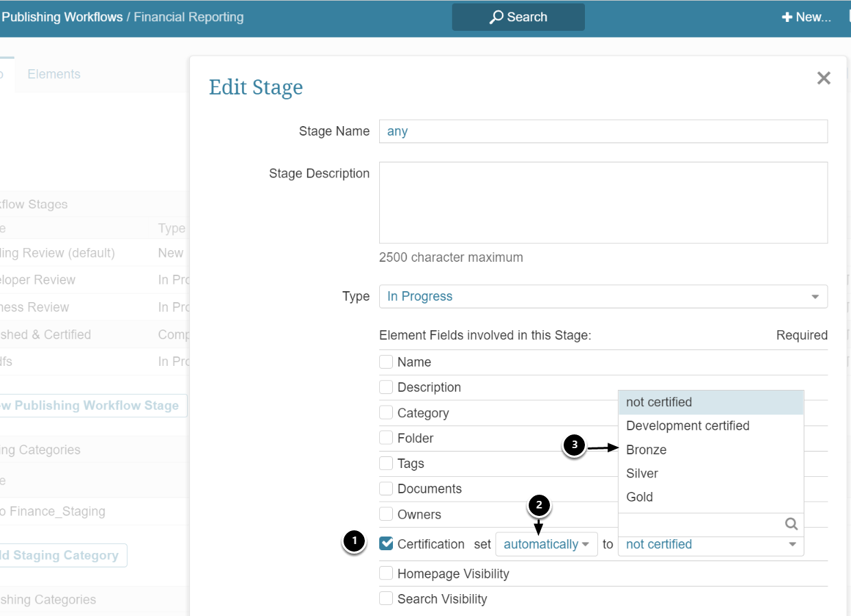Uncheck the Certification checkbox
This screenshot has height=616, width=851.
point(387,544)
